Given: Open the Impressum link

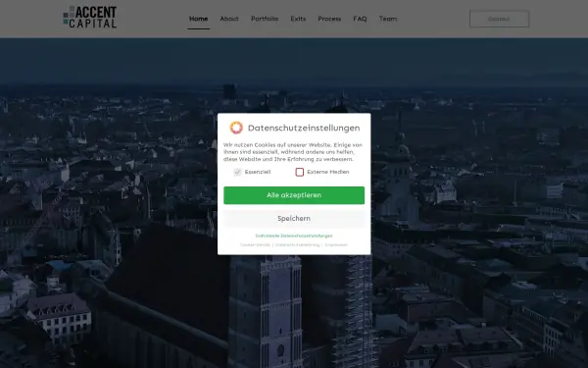Looking at the screenshot, I should click(x=336, y=244).
